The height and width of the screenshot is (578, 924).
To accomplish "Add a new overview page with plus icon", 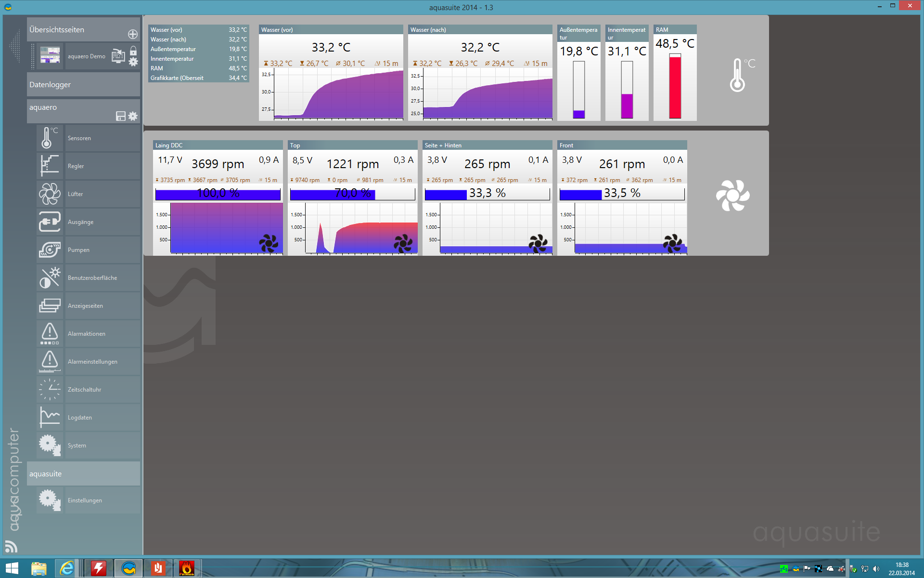I will coord(133,34).
